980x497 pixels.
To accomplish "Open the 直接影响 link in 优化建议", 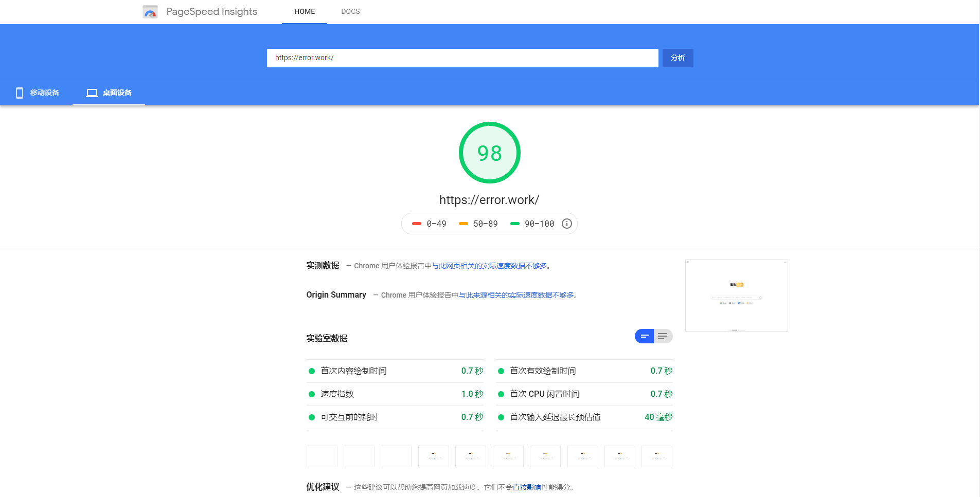I will point(527,487).
